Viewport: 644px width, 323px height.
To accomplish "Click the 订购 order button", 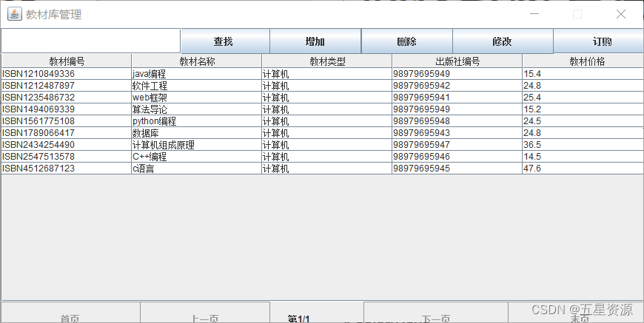I will click(599, 41).
